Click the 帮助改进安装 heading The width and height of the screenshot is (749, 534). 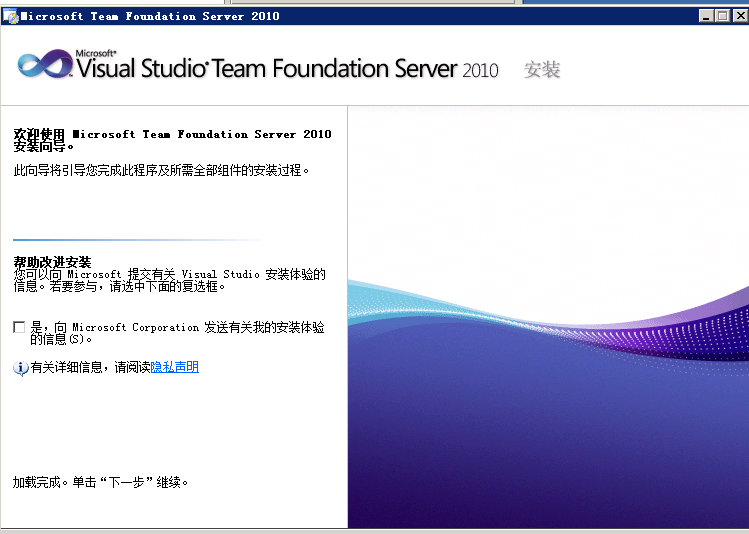tap(52, 262)
